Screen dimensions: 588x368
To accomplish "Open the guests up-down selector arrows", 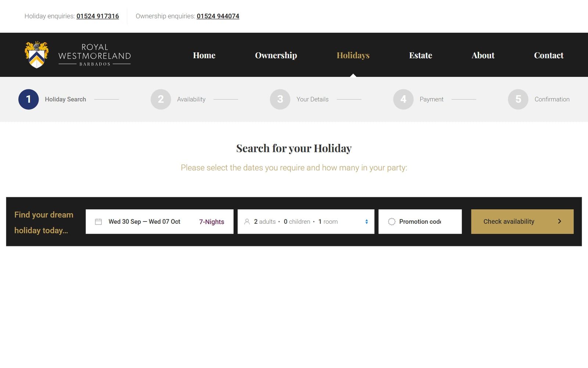I will [x=366, y=222].
